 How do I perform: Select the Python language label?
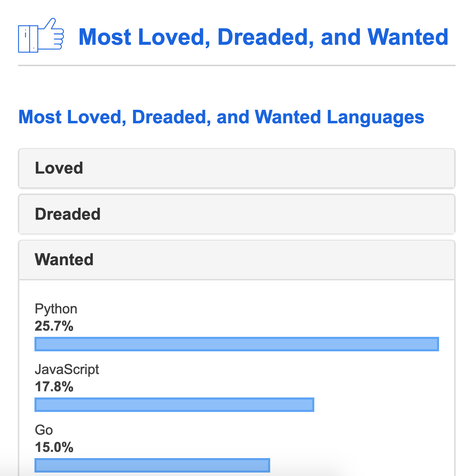pos(56,309)
